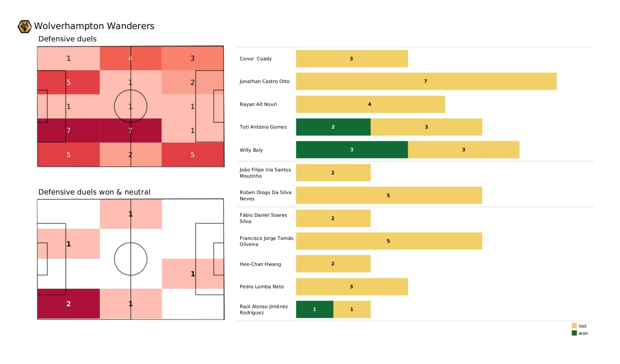The height and width of the screenshot is (364, 620).
Task: Click Toti António Gomes' green won segment
Action: tap(333, 127)
